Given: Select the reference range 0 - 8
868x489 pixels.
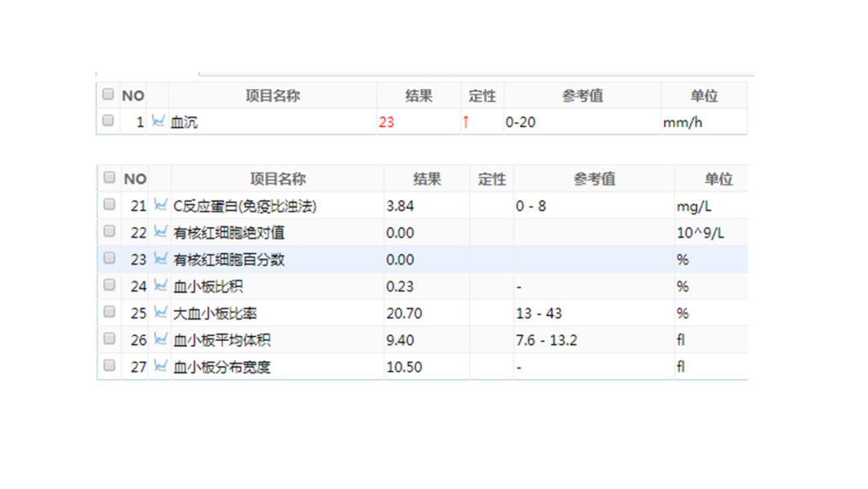Looking at the screenshot, I should 531,206.
